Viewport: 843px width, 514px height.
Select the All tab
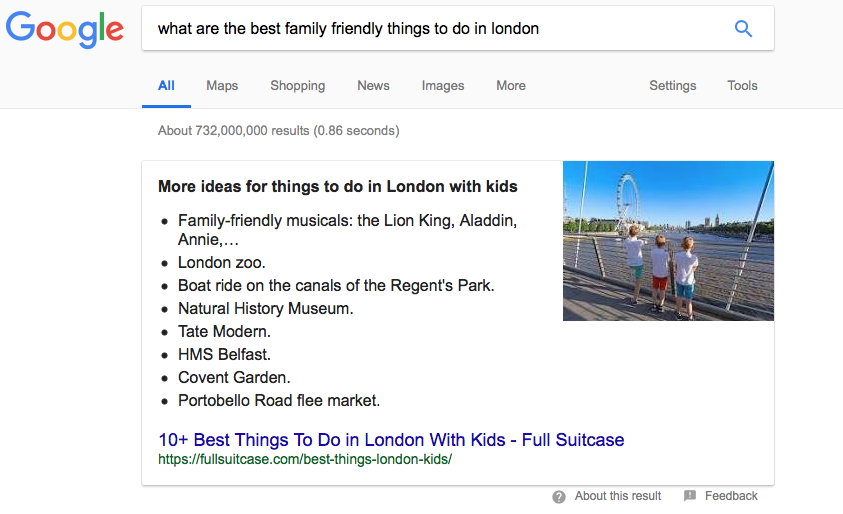(166, 85)
